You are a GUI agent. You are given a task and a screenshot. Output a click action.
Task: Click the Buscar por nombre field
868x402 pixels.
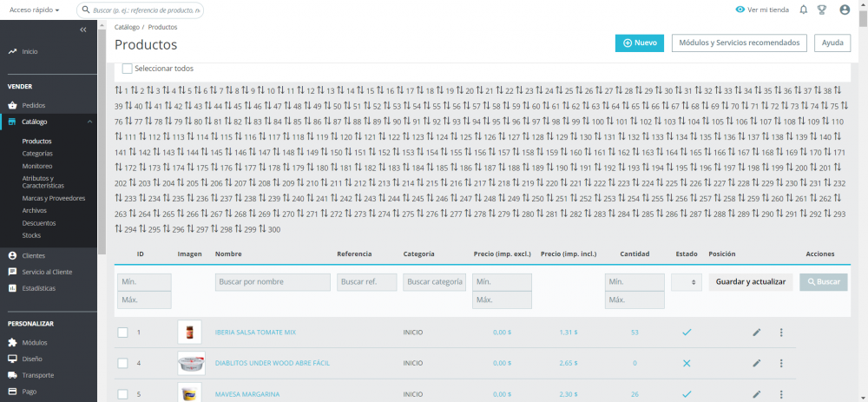273,282
